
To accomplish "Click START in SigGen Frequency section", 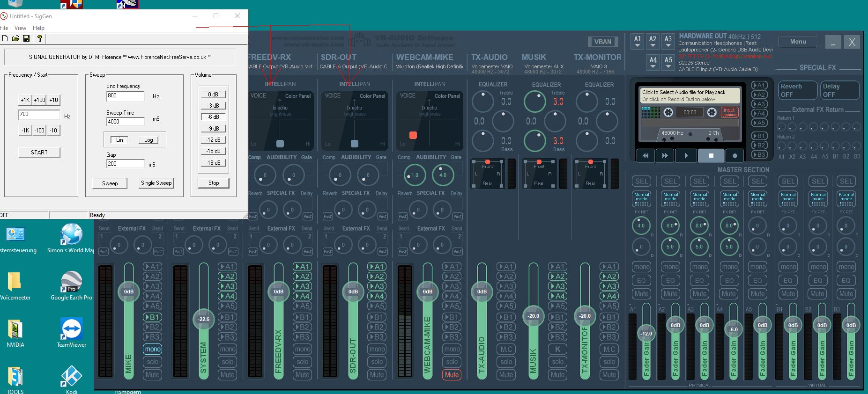I will (39, 153).
